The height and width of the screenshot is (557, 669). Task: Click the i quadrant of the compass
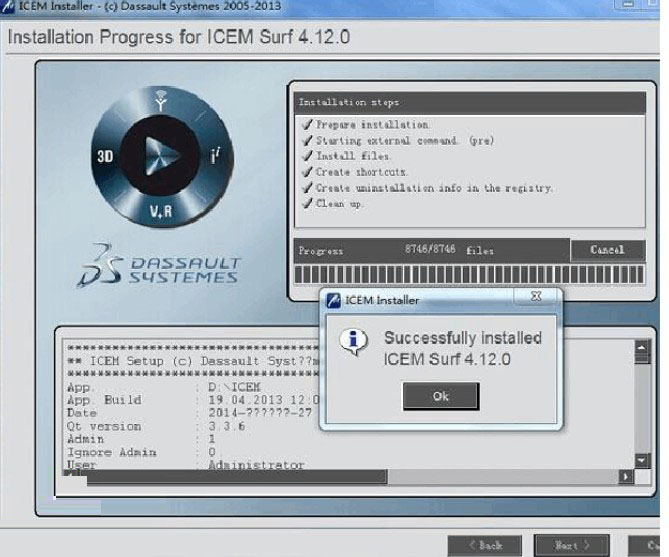[x=215, y=157]
